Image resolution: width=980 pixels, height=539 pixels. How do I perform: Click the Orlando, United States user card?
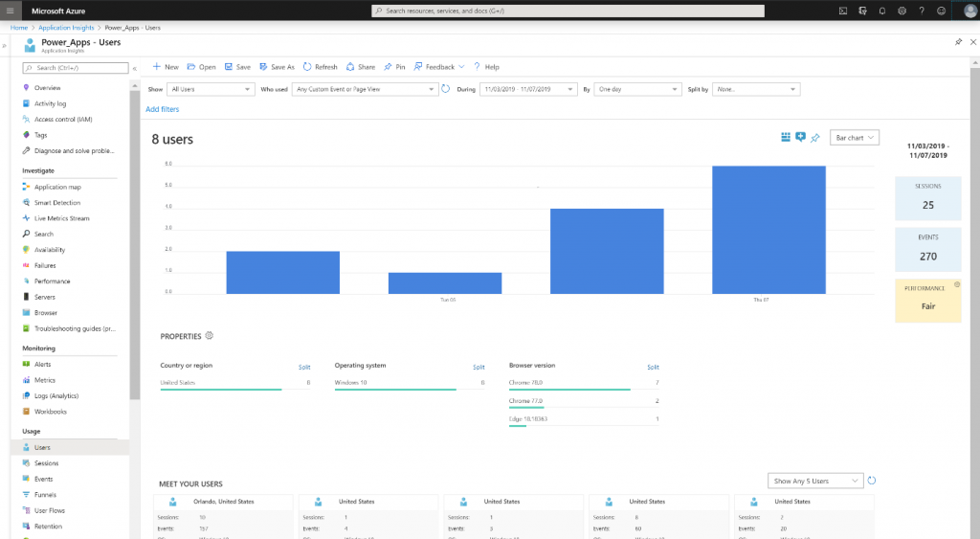(223, 516)
